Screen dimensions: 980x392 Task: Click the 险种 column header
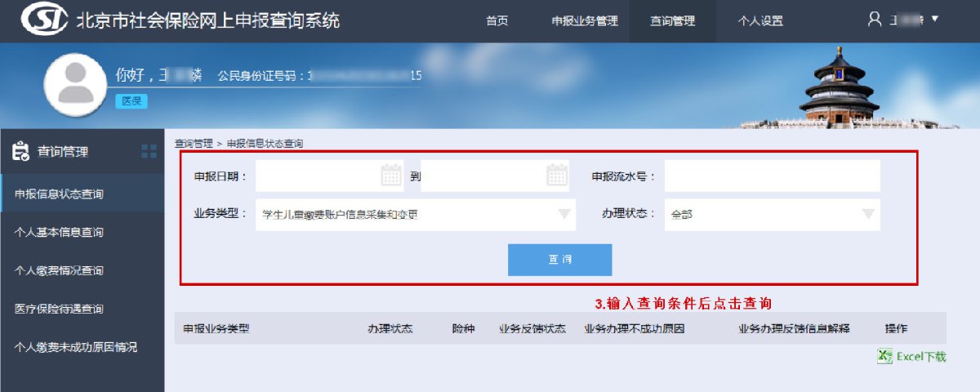463,328
